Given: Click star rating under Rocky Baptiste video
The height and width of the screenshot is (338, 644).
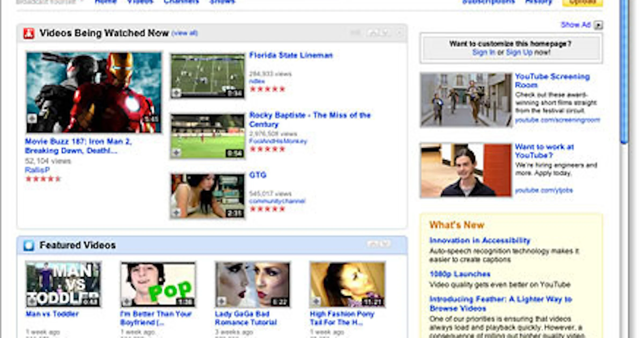Looking at the screenshot, I should [x=267, y=149].
